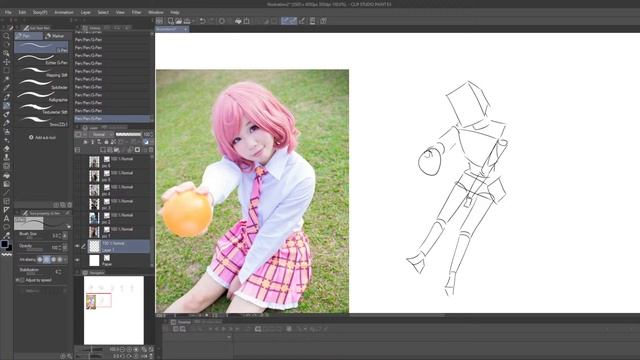Select the Textured pen sub tool

coord(41,109)
